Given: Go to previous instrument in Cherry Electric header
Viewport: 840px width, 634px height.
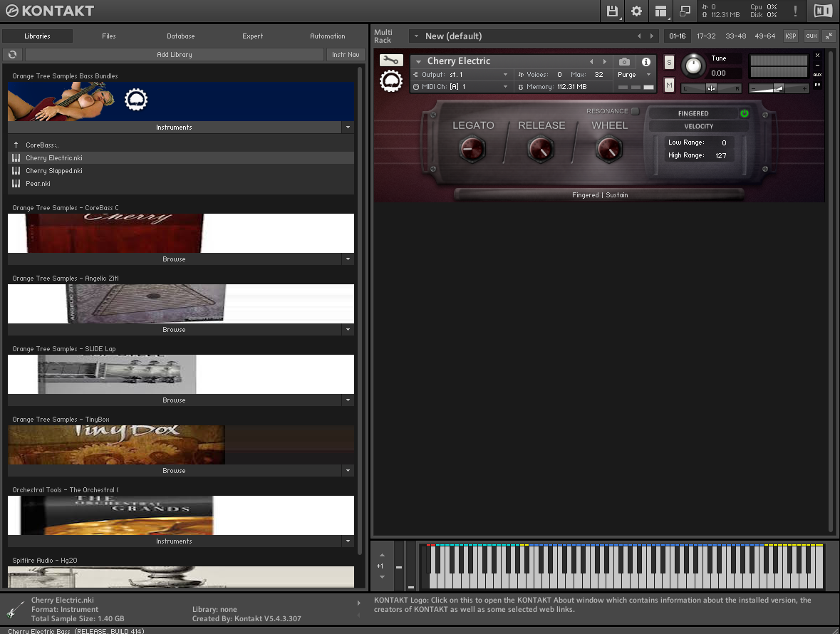Looking at the screenshot, I should [591, 61].
